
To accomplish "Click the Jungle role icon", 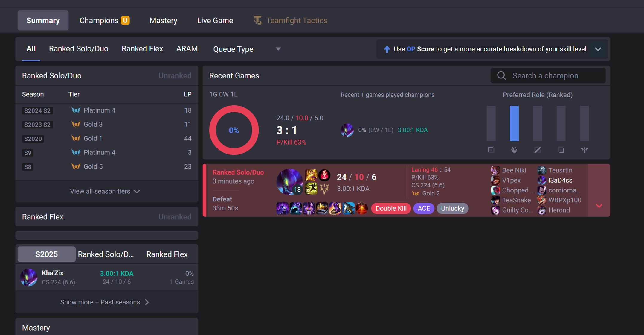I will click(x=514, y=150).
